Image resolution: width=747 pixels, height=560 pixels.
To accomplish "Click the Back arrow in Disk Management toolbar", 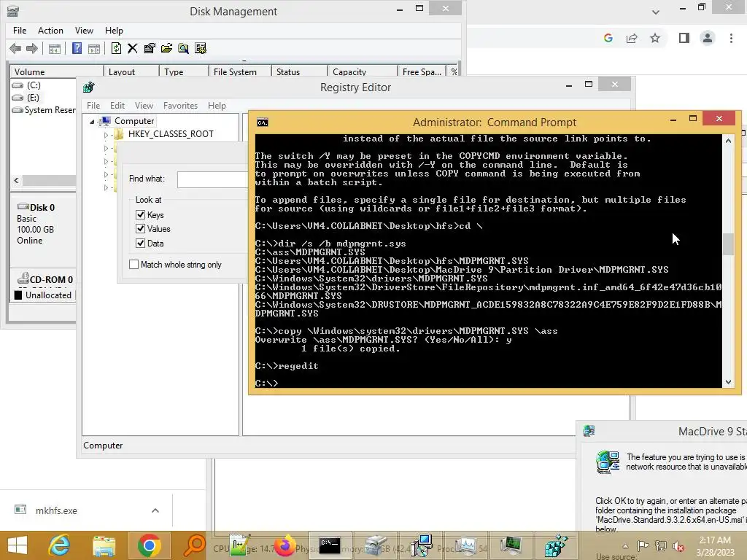I will pos(15,48).
